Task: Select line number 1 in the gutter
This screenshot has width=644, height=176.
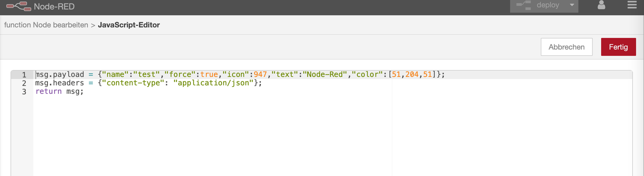Action: 24,75
